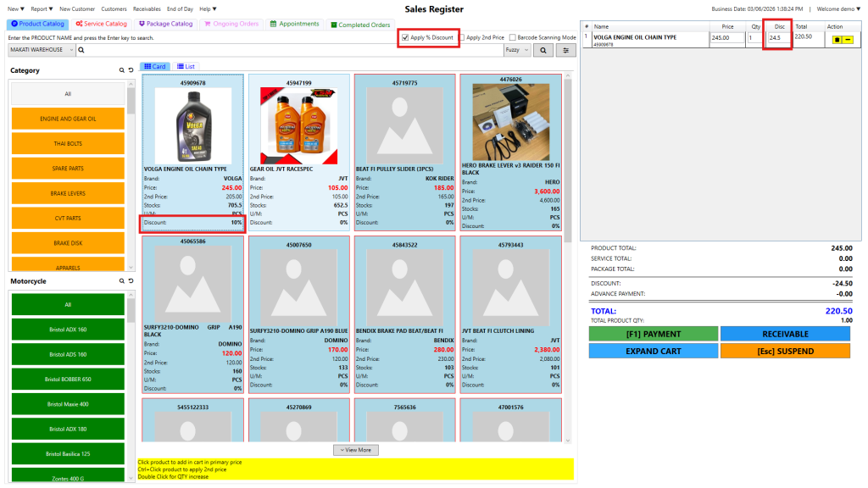The image size is (868, 488).
Task: Select the orange BRAKE LEVERS category
Action: pos(68,193)
